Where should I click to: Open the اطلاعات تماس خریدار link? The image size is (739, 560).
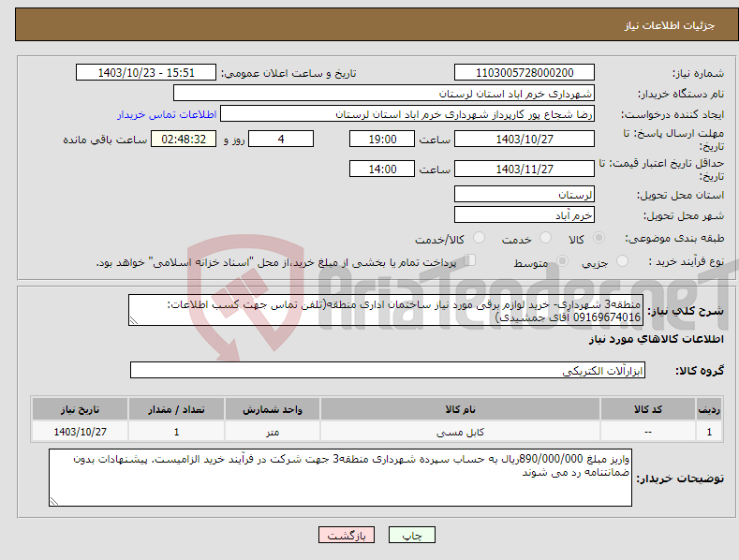[x=167, y=114]
